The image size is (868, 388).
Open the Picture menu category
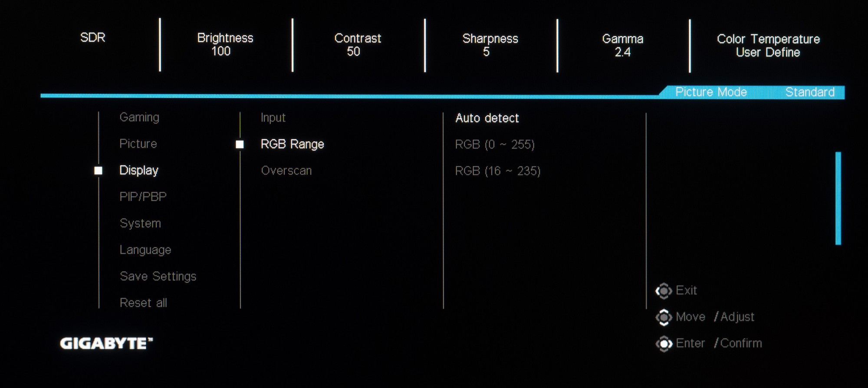click(138, 144)
